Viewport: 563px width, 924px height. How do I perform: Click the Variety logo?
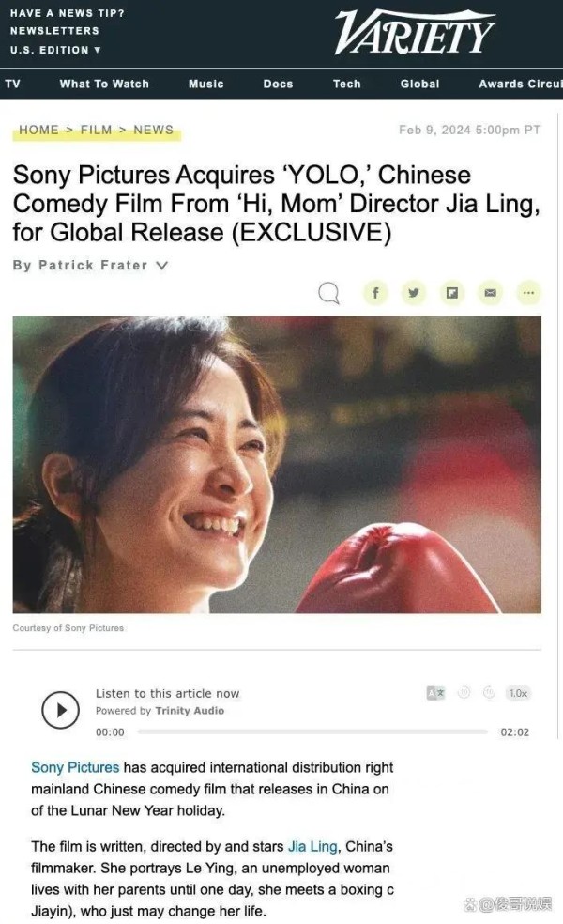pos(415,32)
